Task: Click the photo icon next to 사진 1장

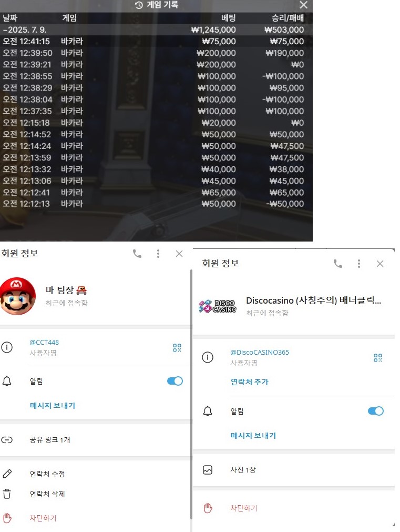Action: (208, 469)
